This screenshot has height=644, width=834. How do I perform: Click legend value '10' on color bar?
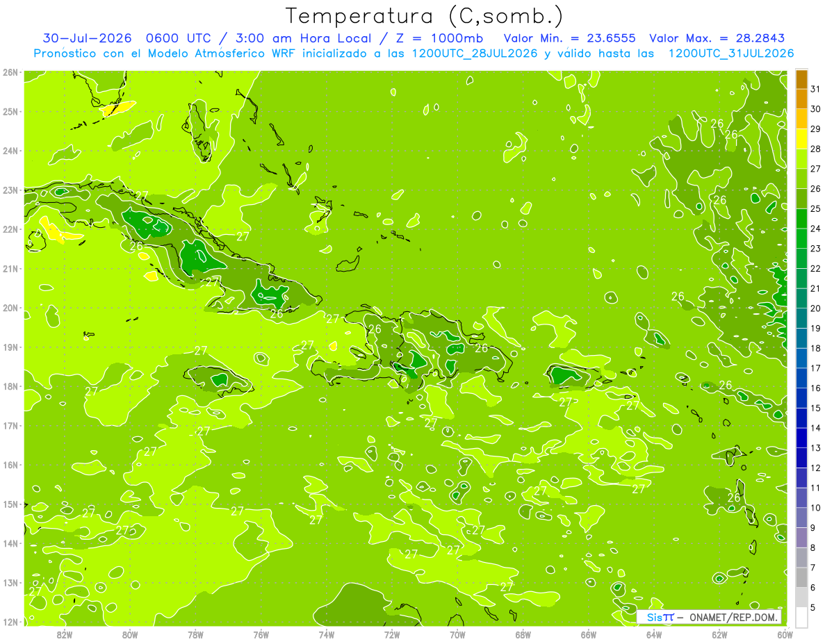(815, 508)
